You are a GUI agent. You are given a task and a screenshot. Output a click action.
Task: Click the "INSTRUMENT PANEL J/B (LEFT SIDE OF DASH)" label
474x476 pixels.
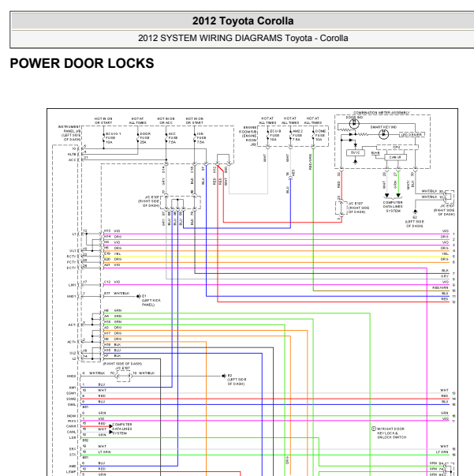click(69, 133)
